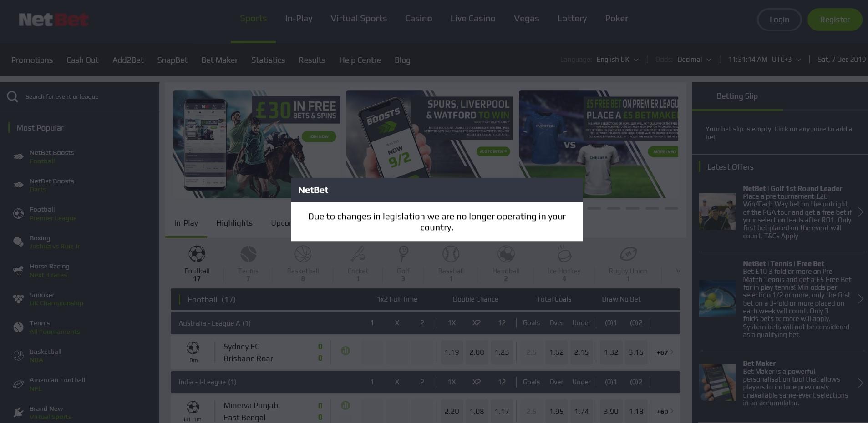Focus the event or league search field
The image size is (868, 423).
click(x=86, y=96)
